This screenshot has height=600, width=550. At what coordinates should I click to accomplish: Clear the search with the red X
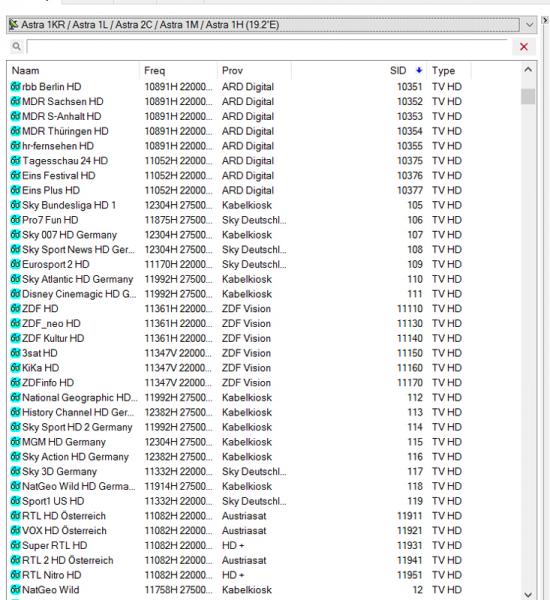(524, 47)
